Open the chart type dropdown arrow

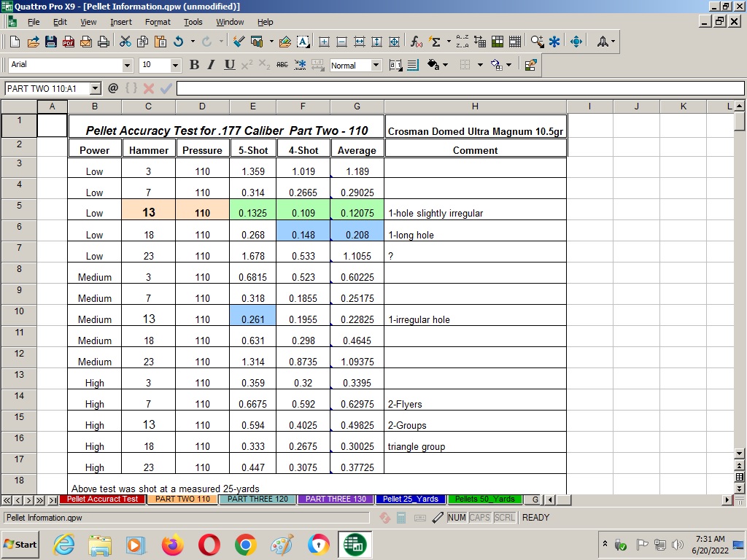coord(271,42)
